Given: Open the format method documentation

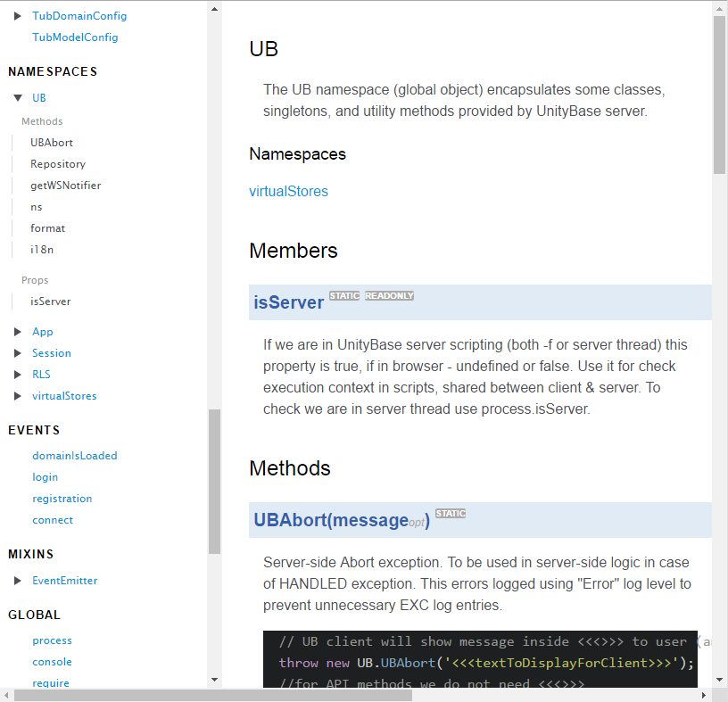Looking at the screenshot, I should point(47,227).
